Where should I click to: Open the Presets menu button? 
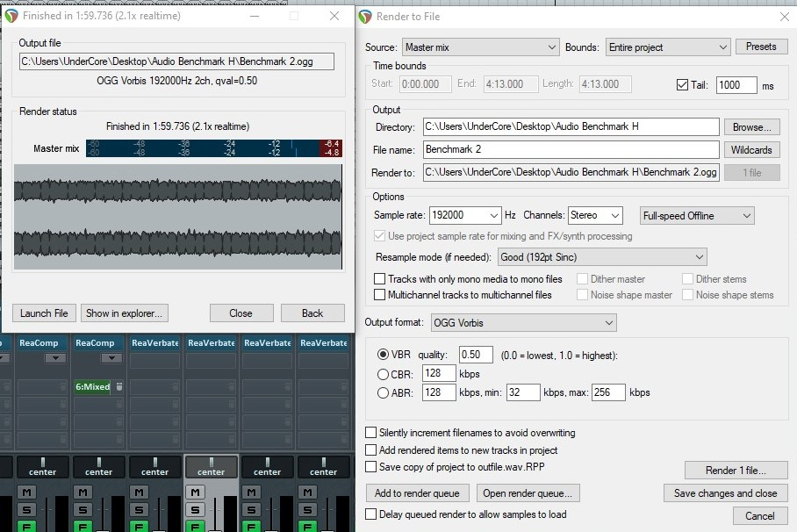tap(761, 47)
